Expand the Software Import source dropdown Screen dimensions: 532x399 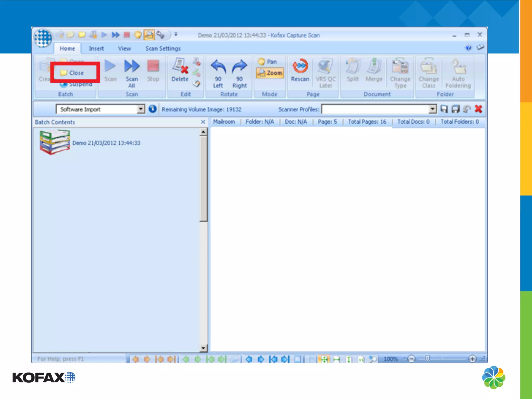tap(141, 109)
